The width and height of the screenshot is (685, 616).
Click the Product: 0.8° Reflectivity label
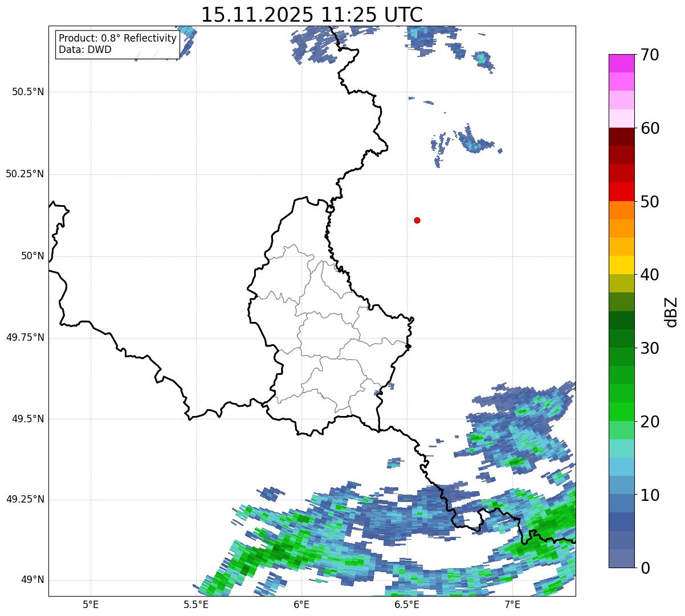point(118,38)
